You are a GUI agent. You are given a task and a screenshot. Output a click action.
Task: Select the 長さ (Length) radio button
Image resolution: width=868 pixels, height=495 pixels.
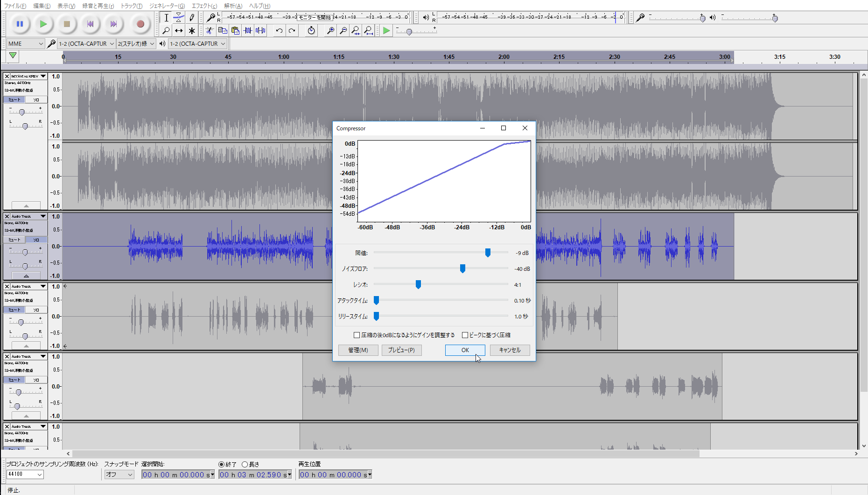[x=245, y=464]
